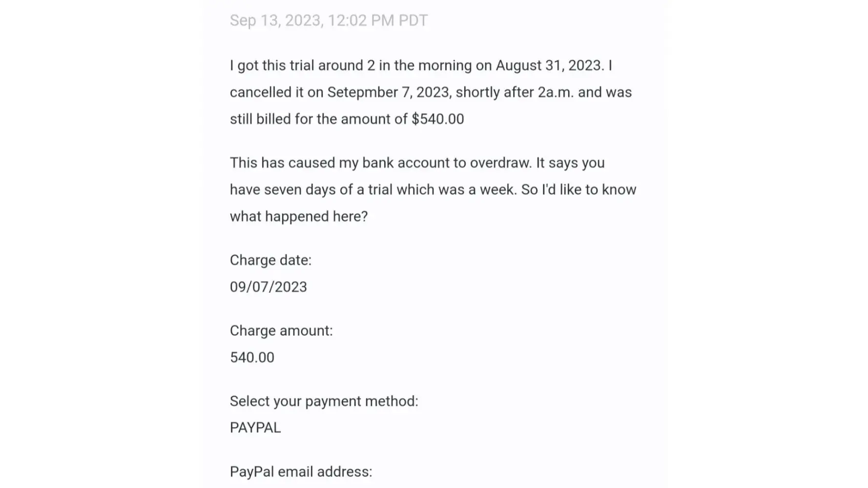
Task: Click the word overdraw in the message
Action: [x=500, y=163]
